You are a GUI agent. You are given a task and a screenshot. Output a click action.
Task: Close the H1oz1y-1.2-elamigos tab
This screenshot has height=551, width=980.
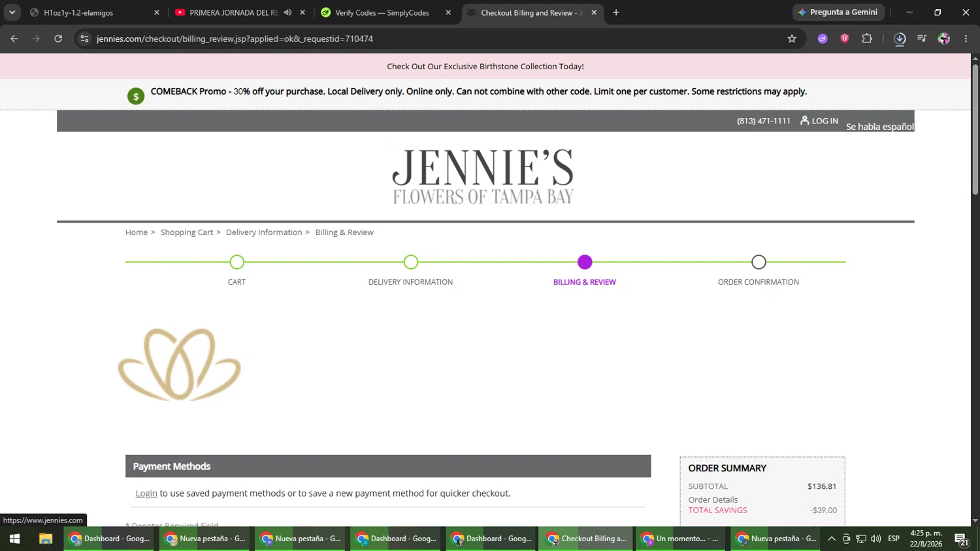tap(157, 12)
